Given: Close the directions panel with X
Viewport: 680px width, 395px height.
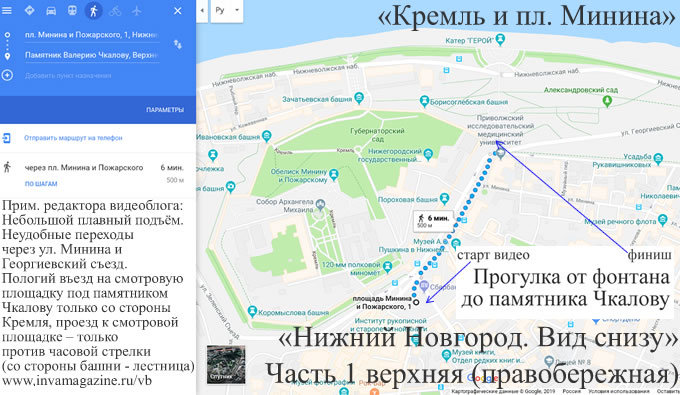Looking at the screenshot, I should (178, 11).
